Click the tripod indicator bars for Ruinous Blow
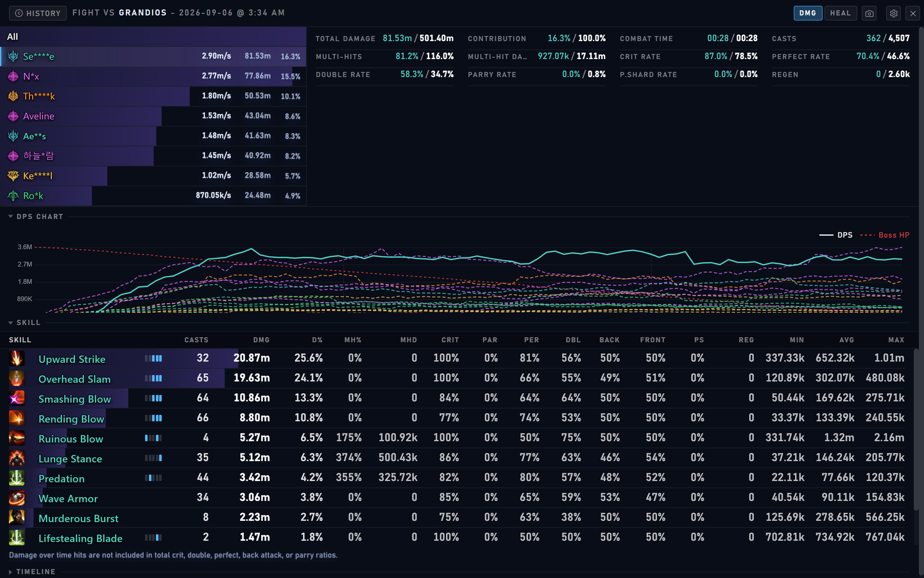 pos(153,438)
